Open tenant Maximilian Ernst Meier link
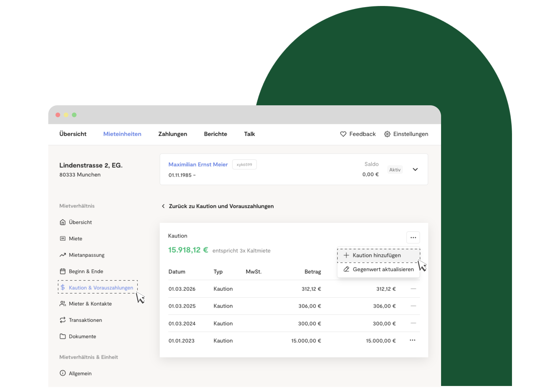 tap(198, 164)
